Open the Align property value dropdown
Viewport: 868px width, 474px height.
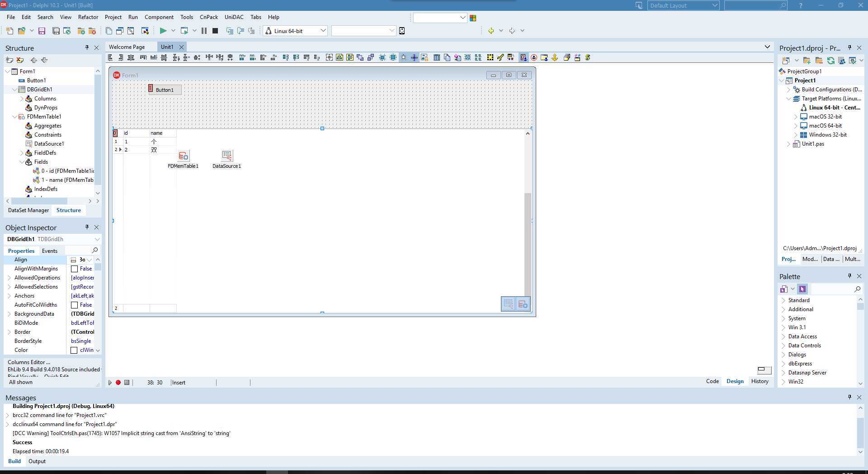coord(90,260)
